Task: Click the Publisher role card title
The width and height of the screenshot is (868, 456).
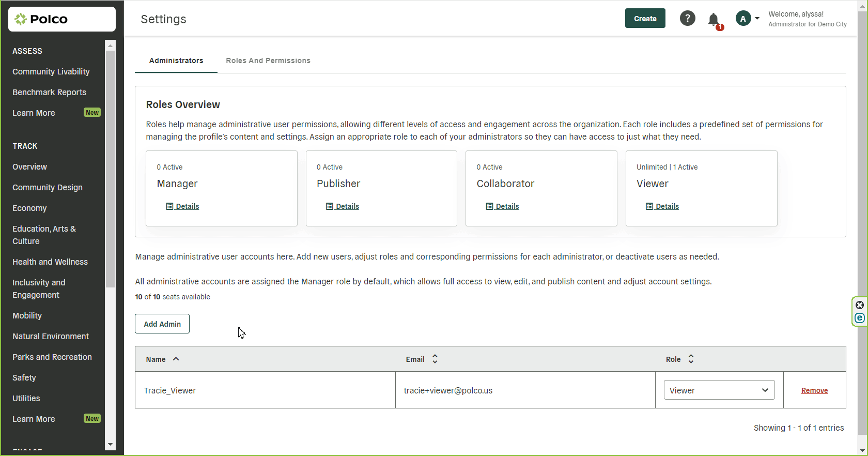Action: pyautogui.click(x=338, y=184)
